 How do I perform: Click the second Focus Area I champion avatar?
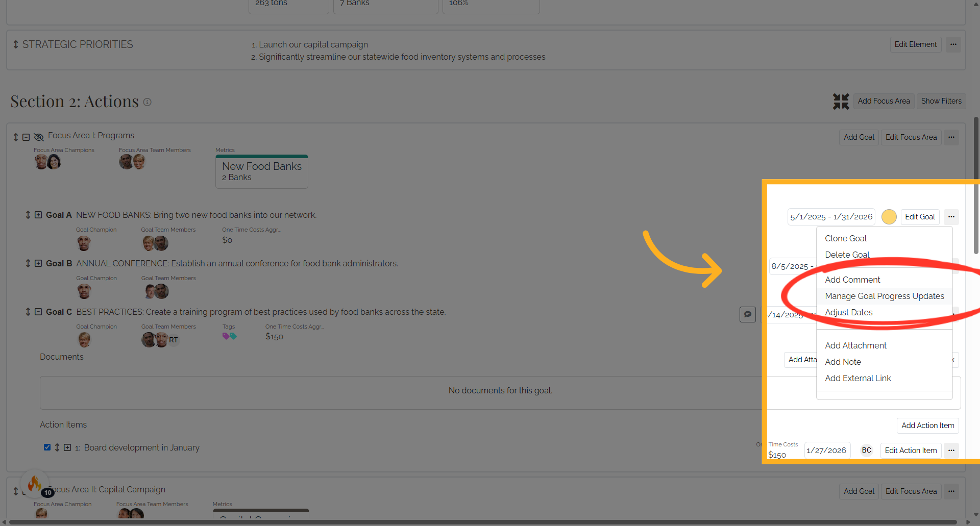54,162
